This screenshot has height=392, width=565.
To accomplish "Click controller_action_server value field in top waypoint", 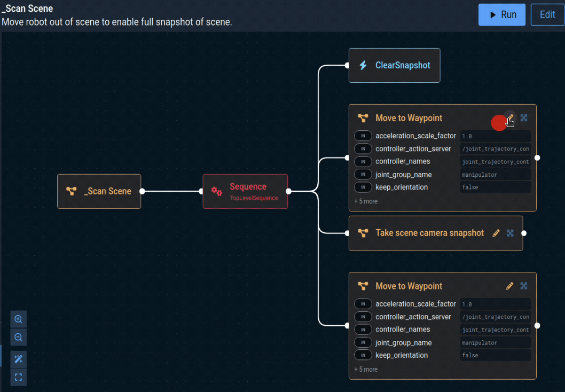I will coord(496,149).
